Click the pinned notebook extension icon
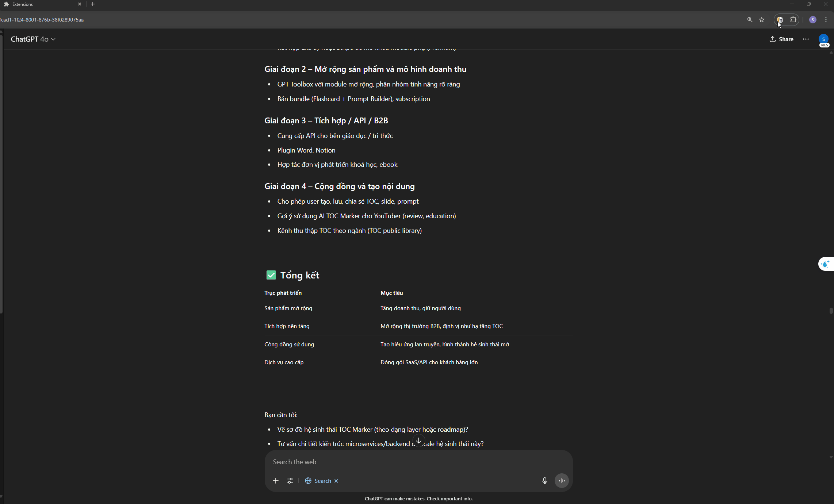Image resolution: width=834 pixels, height=504 pixels. pyautogui.click(x=780, y=20)
